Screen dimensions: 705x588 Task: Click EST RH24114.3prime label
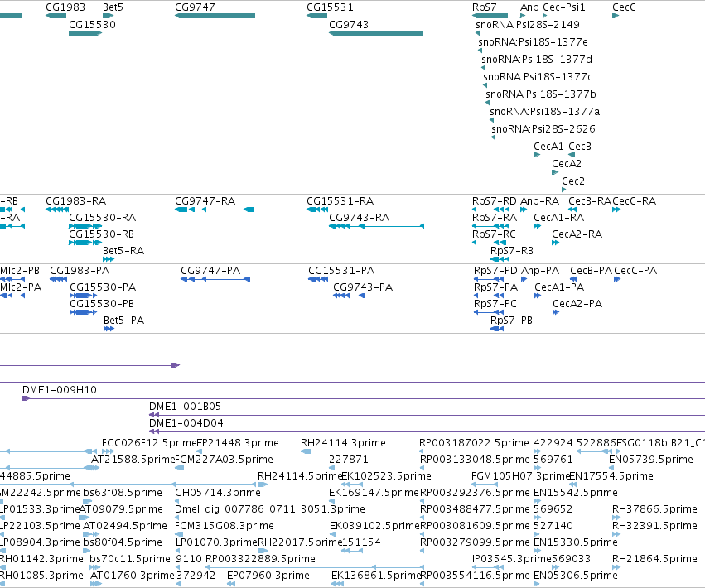[x=343, y=443]
